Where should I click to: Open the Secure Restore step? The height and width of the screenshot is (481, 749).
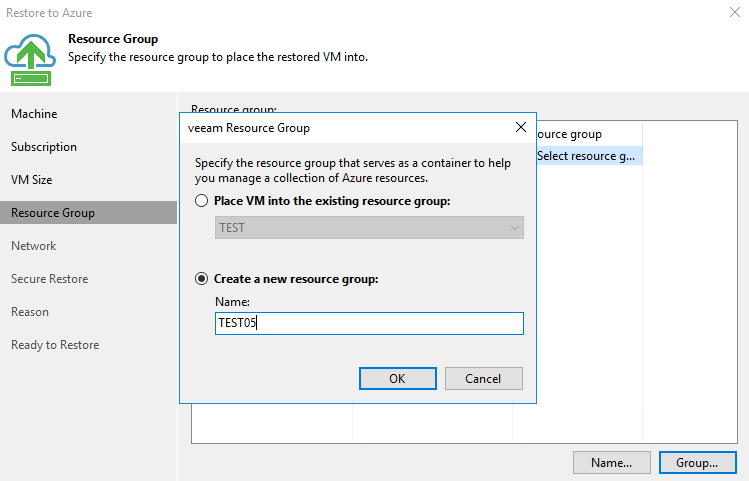click(x=50, y=278)
